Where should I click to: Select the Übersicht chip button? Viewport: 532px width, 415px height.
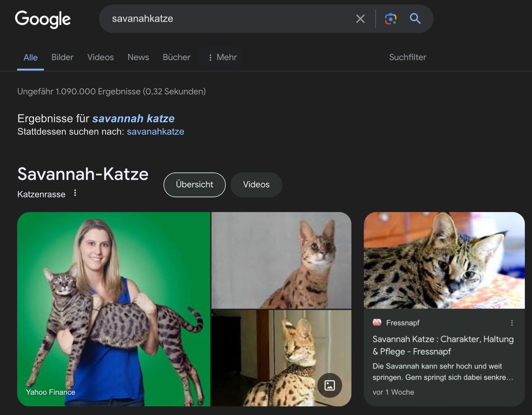tap(194, 185)
